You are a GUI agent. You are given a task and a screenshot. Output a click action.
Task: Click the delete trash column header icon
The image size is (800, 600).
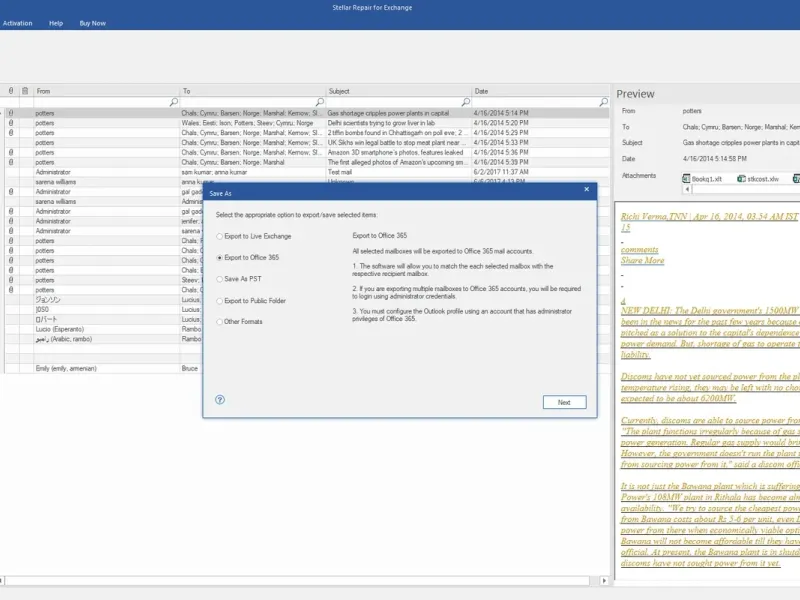pos(24,91)
